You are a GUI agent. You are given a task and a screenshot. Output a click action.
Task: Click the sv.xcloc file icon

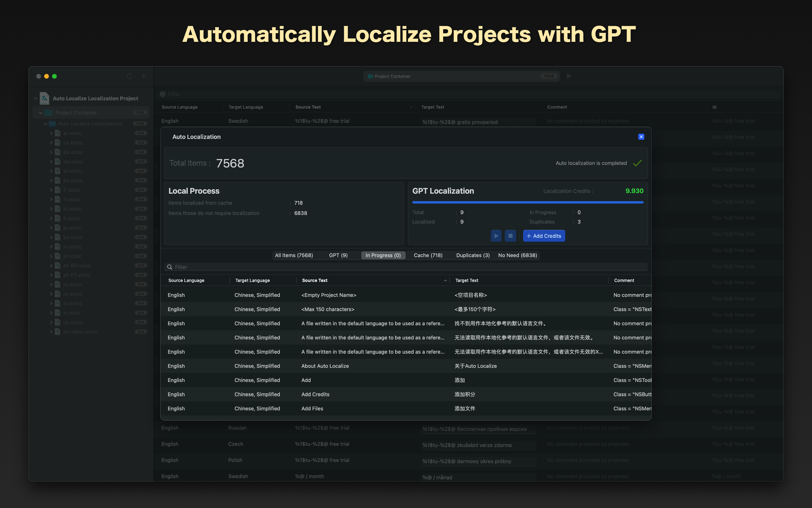[58, 304]
